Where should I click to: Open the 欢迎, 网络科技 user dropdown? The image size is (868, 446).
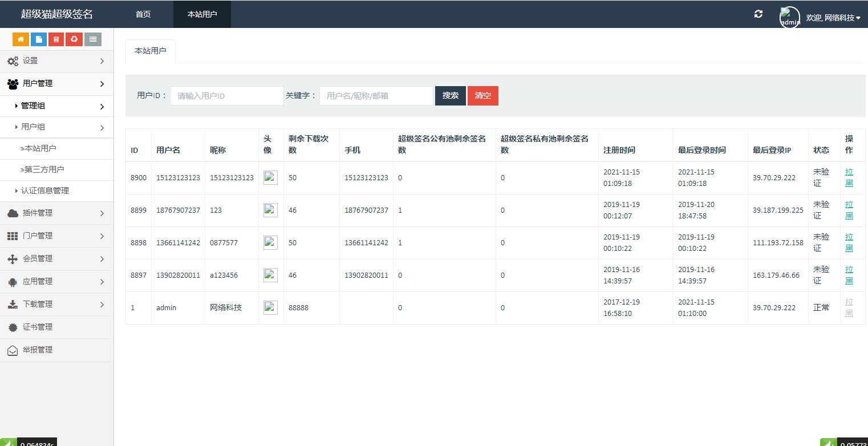click(833, 18)
